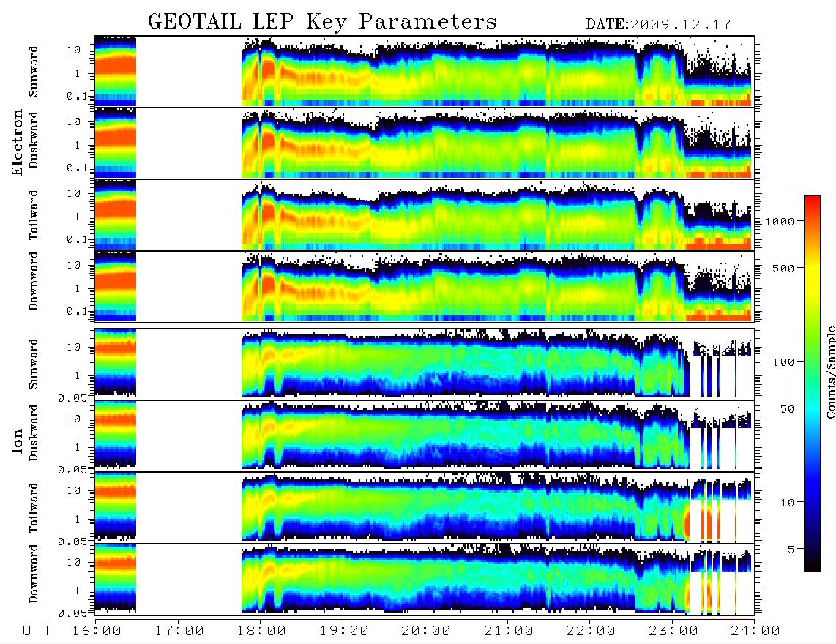836x644 pixels.
Task: Click the Electron Tailward spectrogram panel
Action: [425, 215]
